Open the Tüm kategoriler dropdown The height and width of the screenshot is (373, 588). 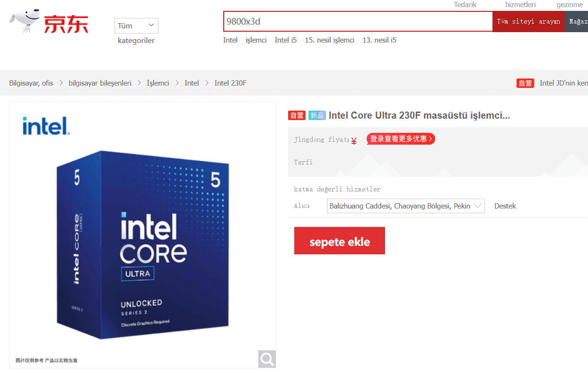click(136, 26)
